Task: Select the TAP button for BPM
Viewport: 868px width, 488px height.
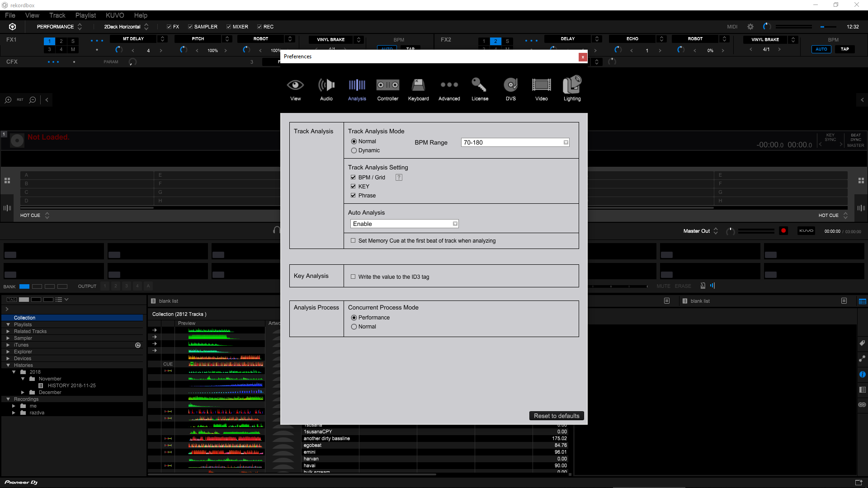Action: (x=844, y=49)
